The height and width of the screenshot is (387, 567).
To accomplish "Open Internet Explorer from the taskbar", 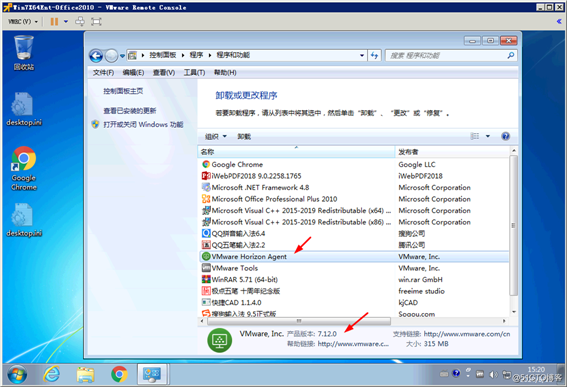I will click(x=52, y=374).
